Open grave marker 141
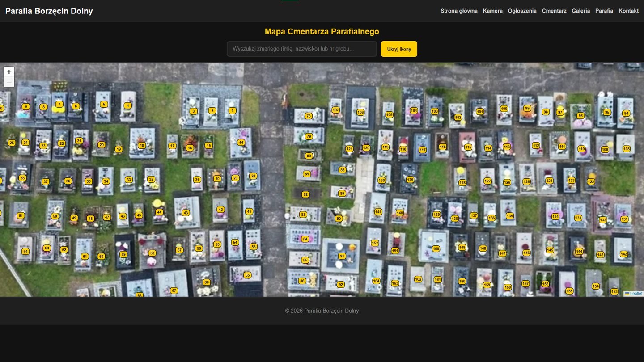 [x=378, y=212]
